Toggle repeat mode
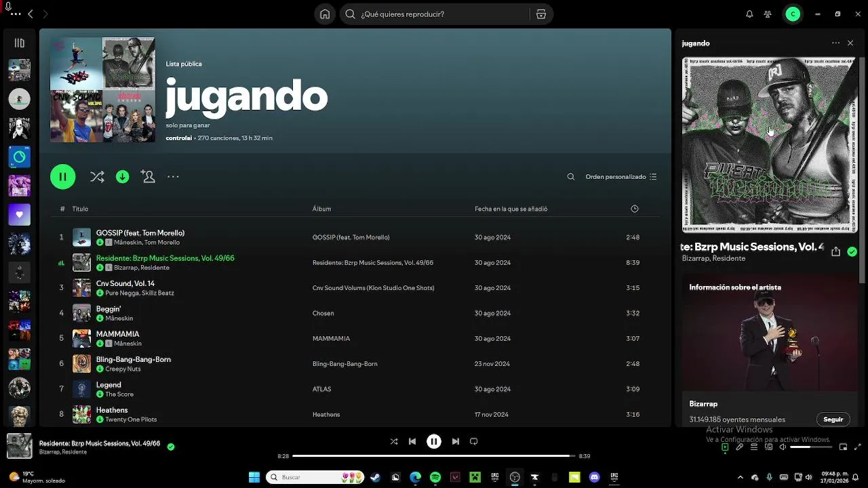 tap(474, 441)
